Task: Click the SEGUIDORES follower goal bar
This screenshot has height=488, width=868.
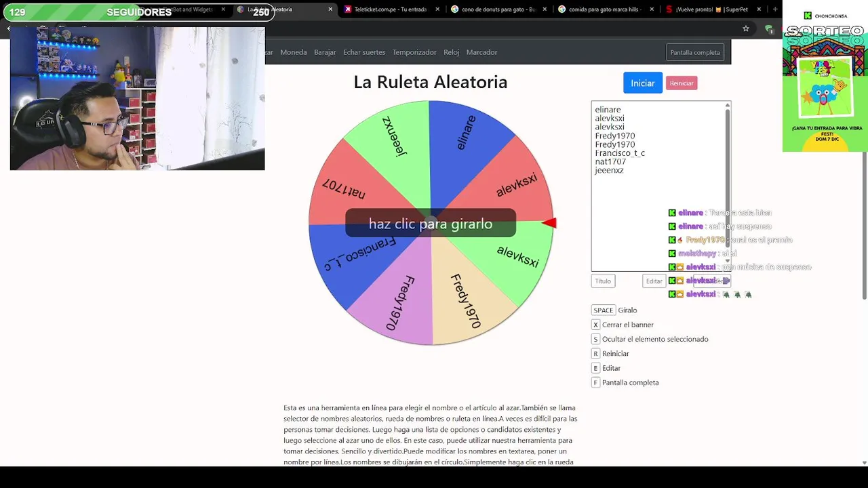Action: (x=138, y=12)
